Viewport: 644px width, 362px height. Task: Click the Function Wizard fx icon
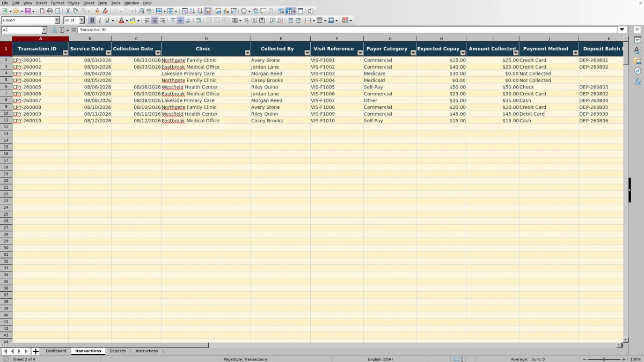click(x=54, y=30)
